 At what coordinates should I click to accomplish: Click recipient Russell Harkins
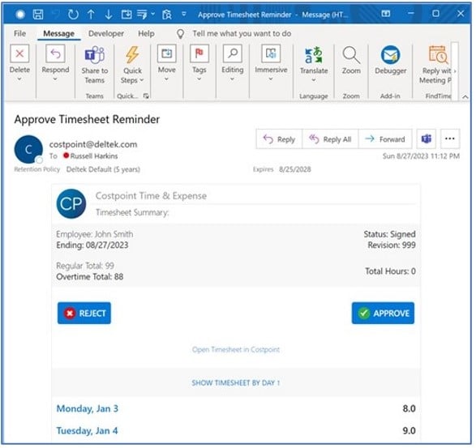(x=94, y=156)
